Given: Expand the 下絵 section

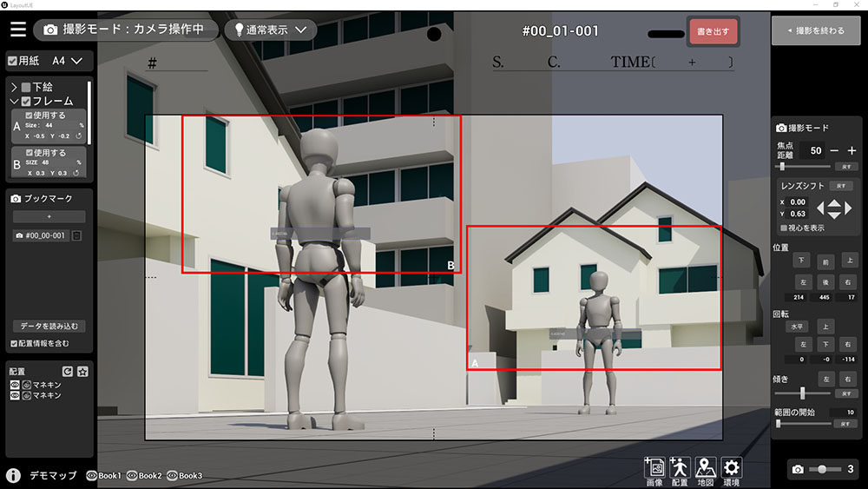Looking at the screenshot, I should [x=14, y=87].
